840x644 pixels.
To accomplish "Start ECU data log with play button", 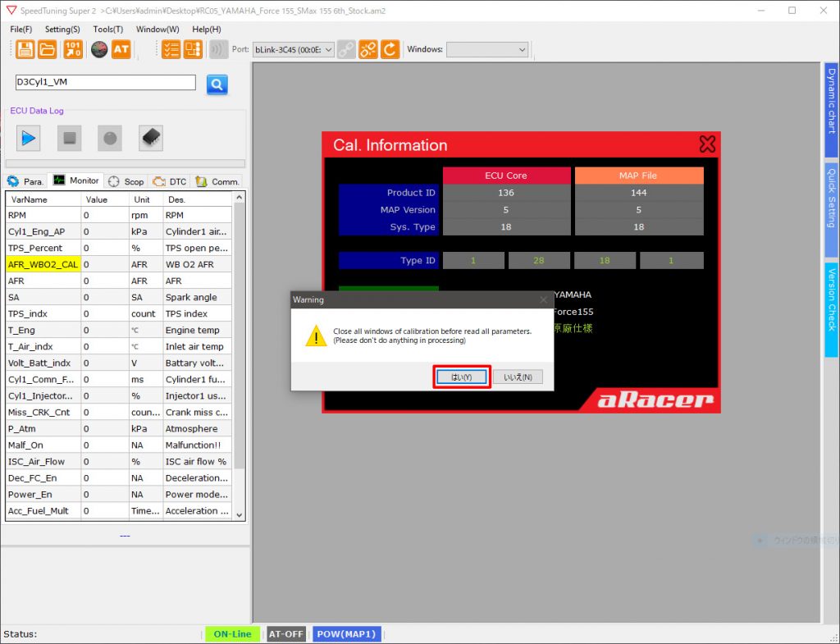I will (x=29, y=138).
